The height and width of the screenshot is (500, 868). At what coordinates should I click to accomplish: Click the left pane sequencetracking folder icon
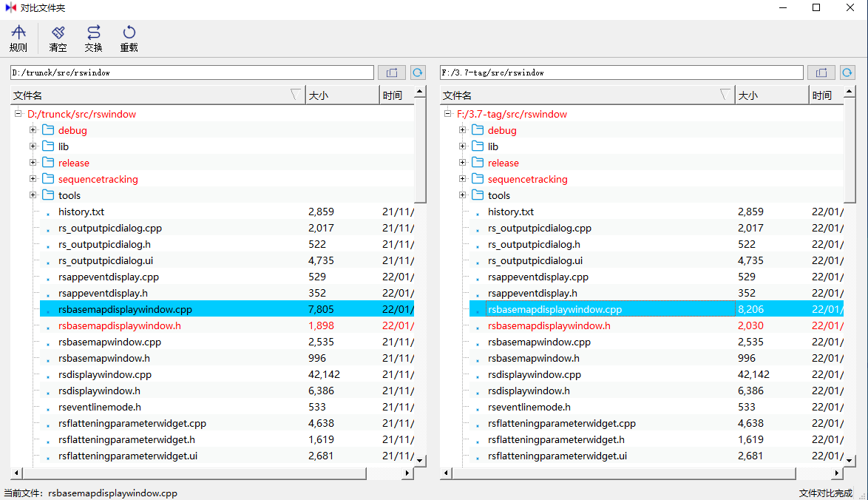point(48,179)
